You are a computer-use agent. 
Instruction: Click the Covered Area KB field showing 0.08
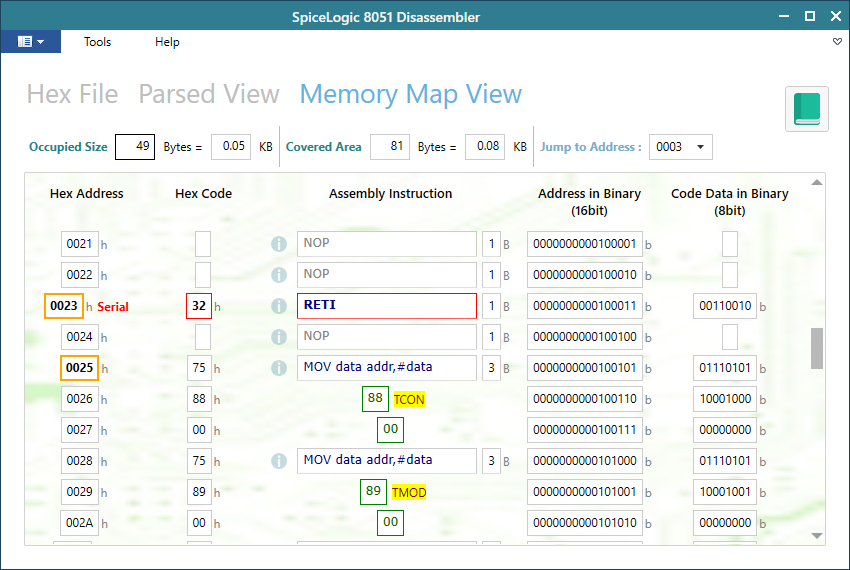tap(485, 146)
